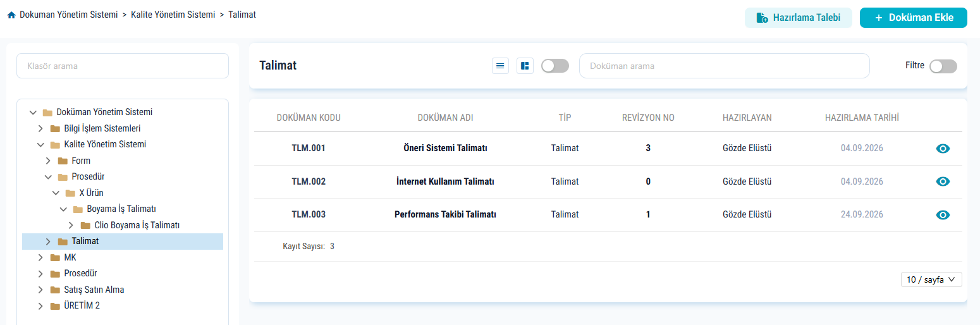Collapse the X Ürün folder chevron

56,193
